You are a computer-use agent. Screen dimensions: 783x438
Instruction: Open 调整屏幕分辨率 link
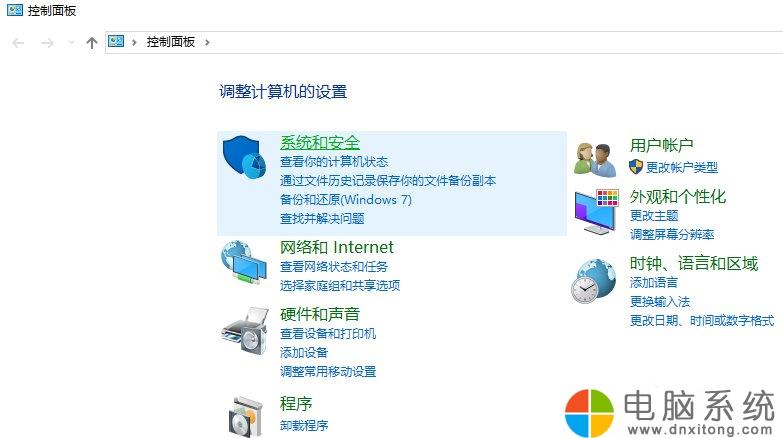pyautogui.click(x=672, y=234)
